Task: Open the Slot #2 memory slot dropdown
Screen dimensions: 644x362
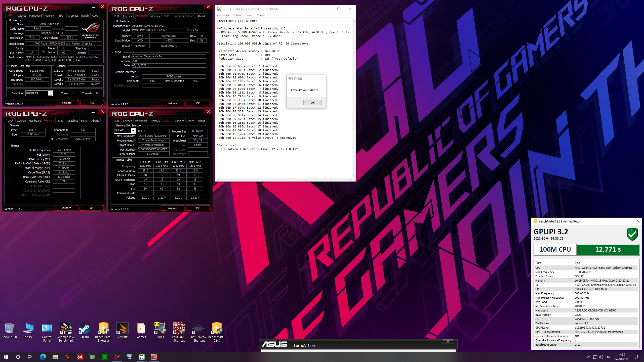Action: pos(133,130)
